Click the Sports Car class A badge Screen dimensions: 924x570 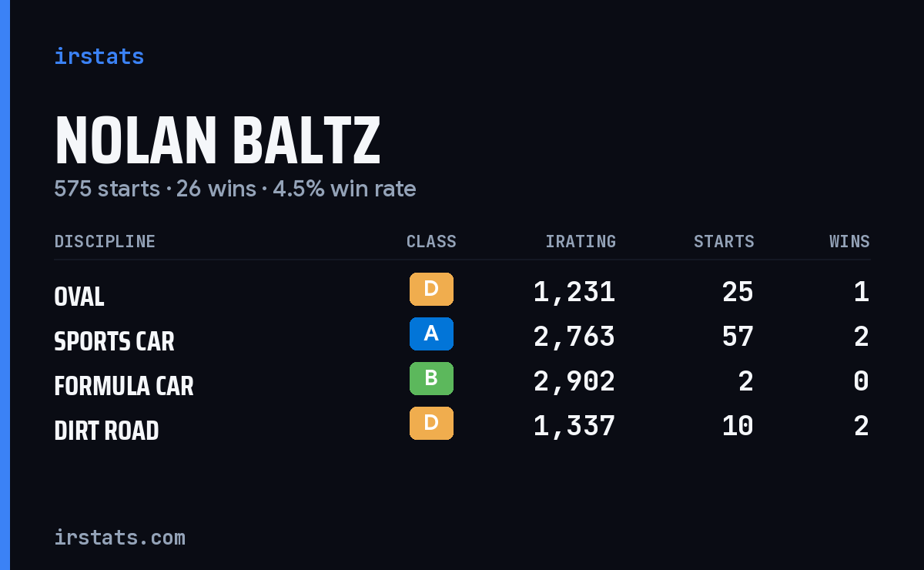tap(431, 334)
